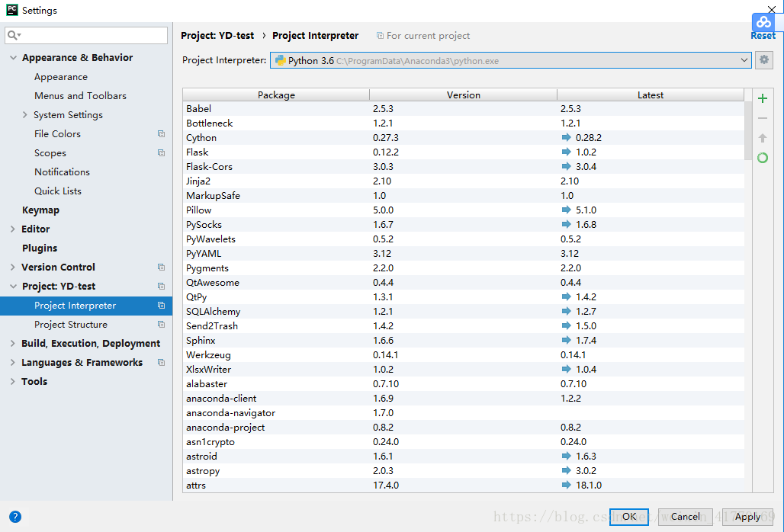Click the green plus install package icon
The width and height of the screenshot is (784, 532).
point(762,98)
